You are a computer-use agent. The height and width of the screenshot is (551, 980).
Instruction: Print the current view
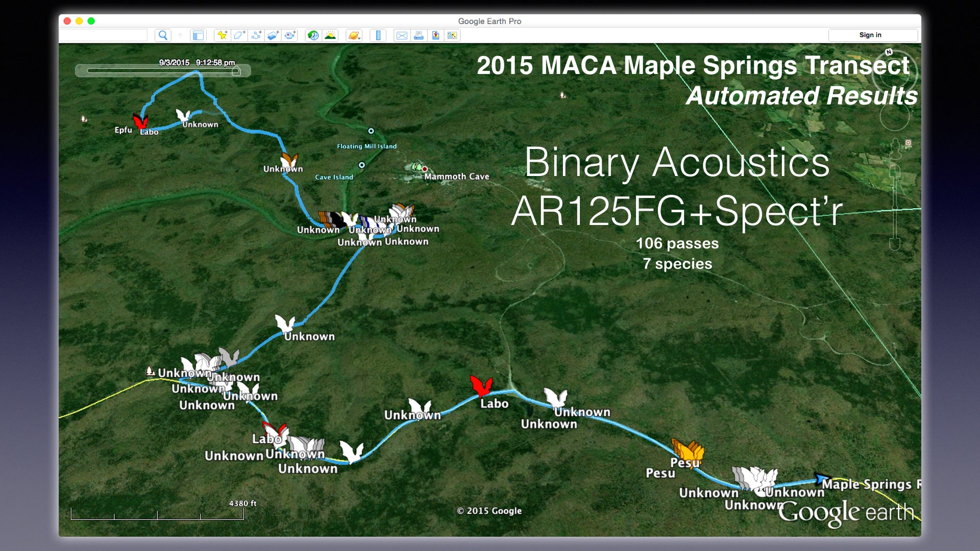pos(419,35)
